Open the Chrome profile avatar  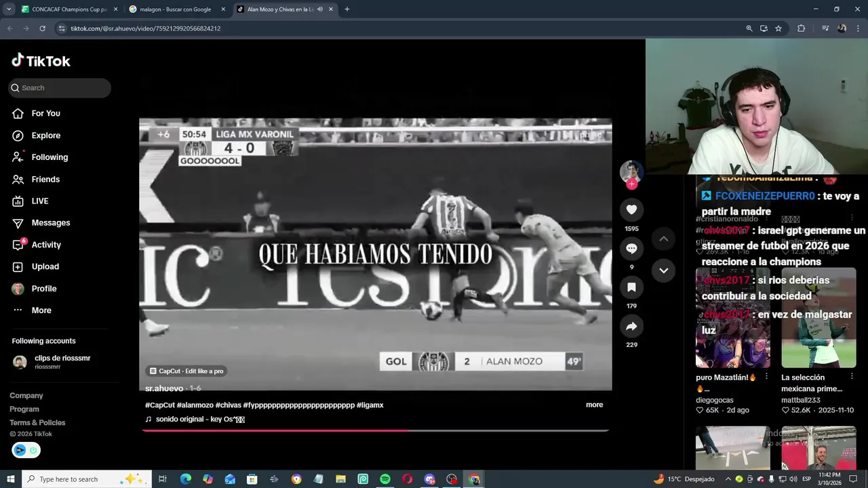[842, 28]
